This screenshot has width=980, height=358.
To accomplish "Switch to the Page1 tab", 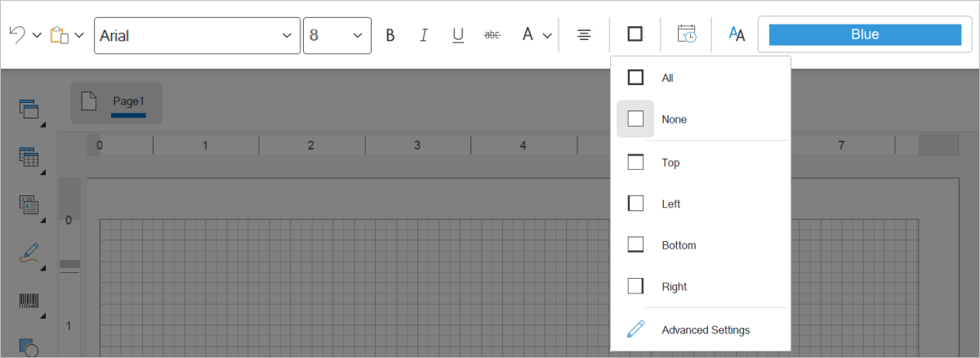I will click(128, 102).
